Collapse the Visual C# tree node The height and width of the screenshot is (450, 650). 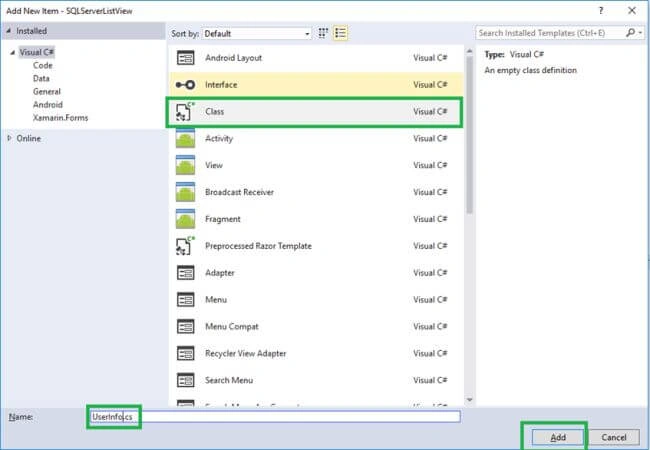13,53
